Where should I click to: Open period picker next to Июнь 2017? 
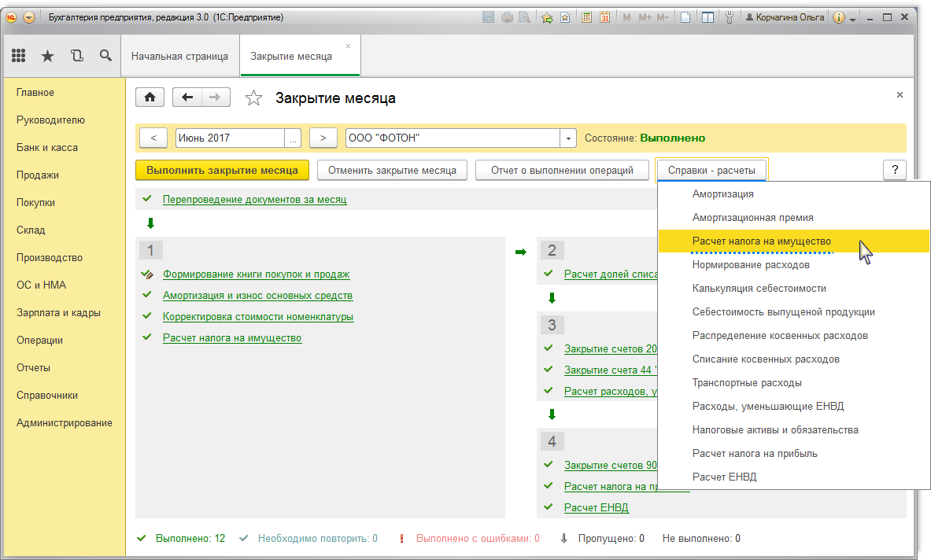click(294, 138)
